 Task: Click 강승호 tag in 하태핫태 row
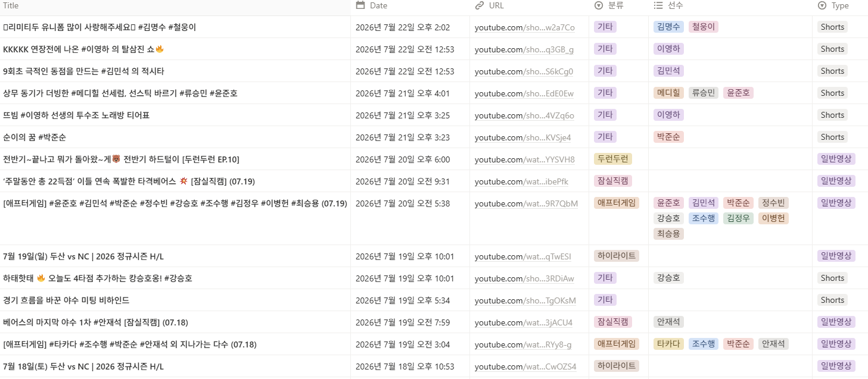coord(668,278)
